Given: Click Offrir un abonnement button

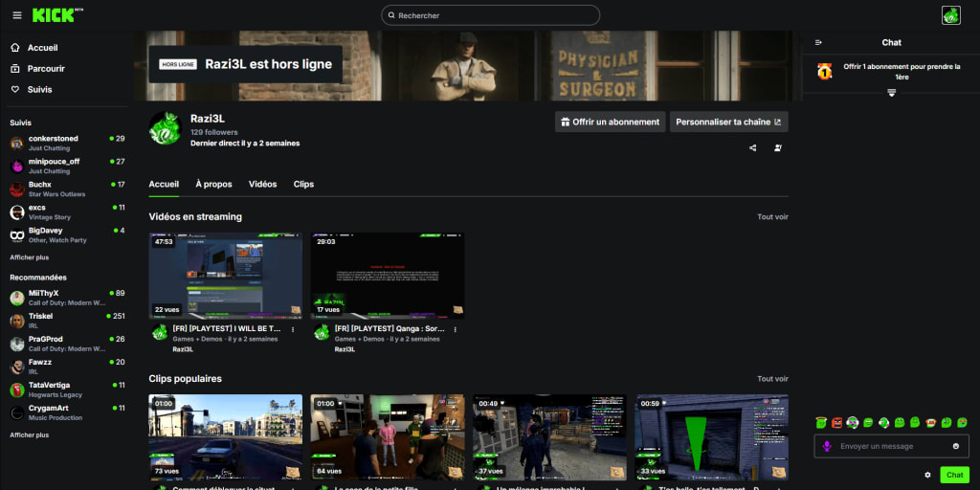Looking at the screenshot, I should coord(610,122).
